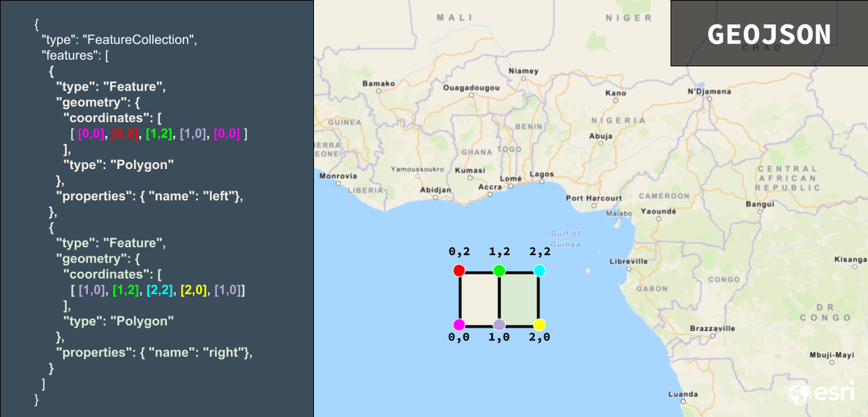Click the Lagos city label
The image size is (868, 417).
pyautogui.click(x=541, y=174)
